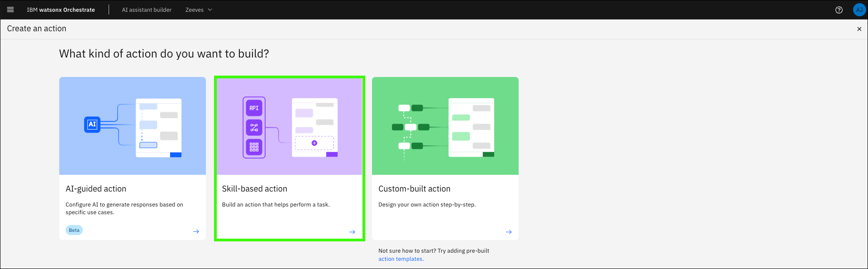Go to IBM watsonx Orchestrate home
Screen dimensions: 868x269
pos(61,10)
